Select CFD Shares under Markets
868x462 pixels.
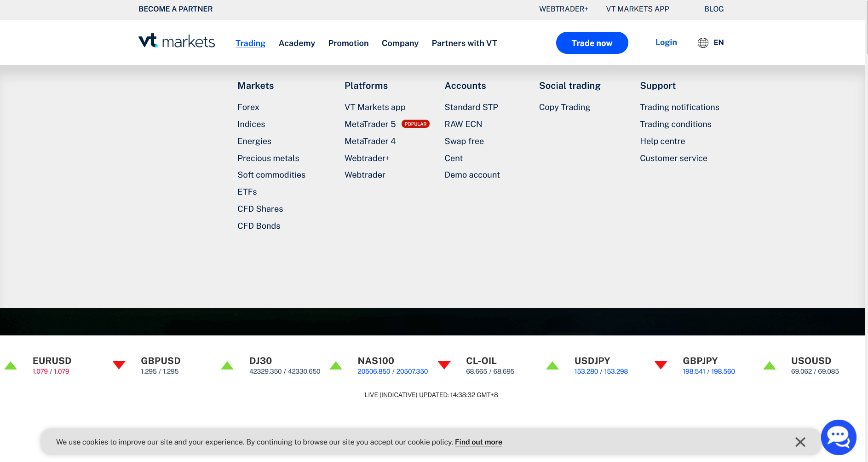pyautogui.click(x=260, y=209)
